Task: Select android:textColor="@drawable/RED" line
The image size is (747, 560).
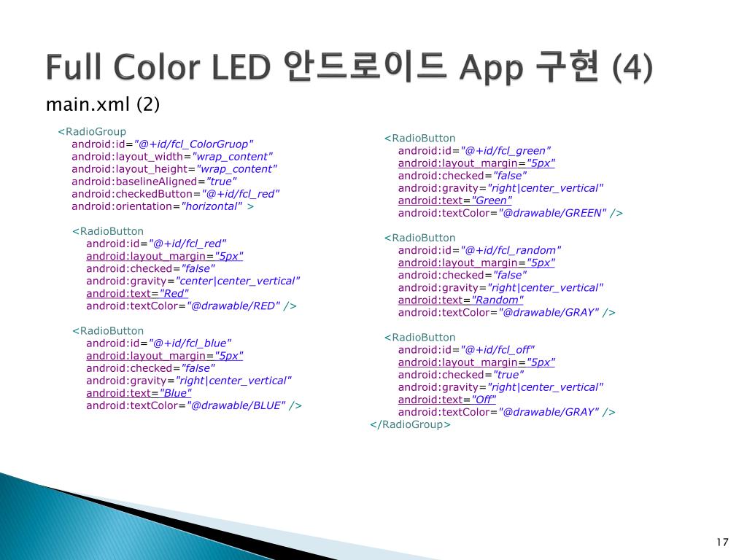Action: click(191, 306)
